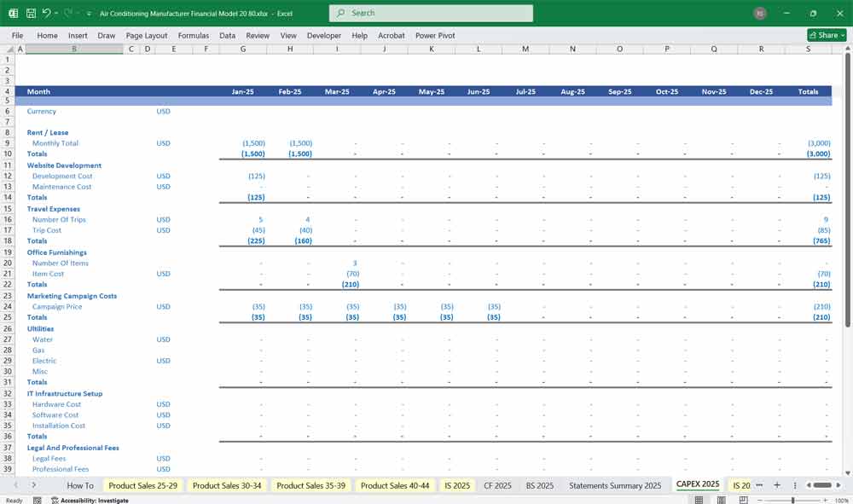Click the first sheet navigation arrow

click(17, 484)
